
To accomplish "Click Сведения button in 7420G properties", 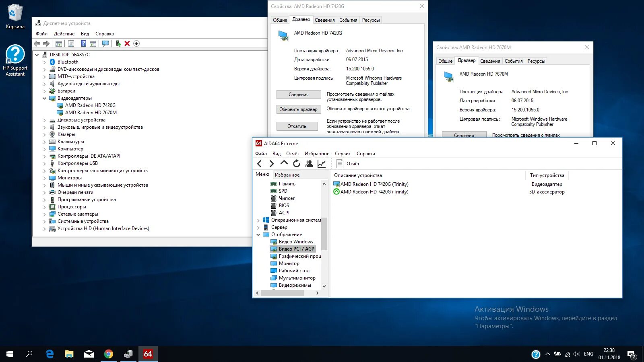I will (x=299, y=95).
